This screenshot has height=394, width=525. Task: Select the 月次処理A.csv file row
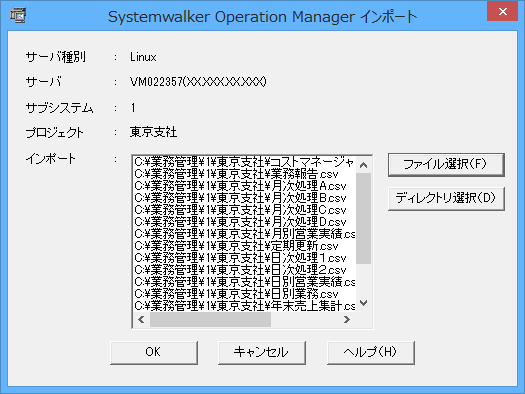click(244, 186)
